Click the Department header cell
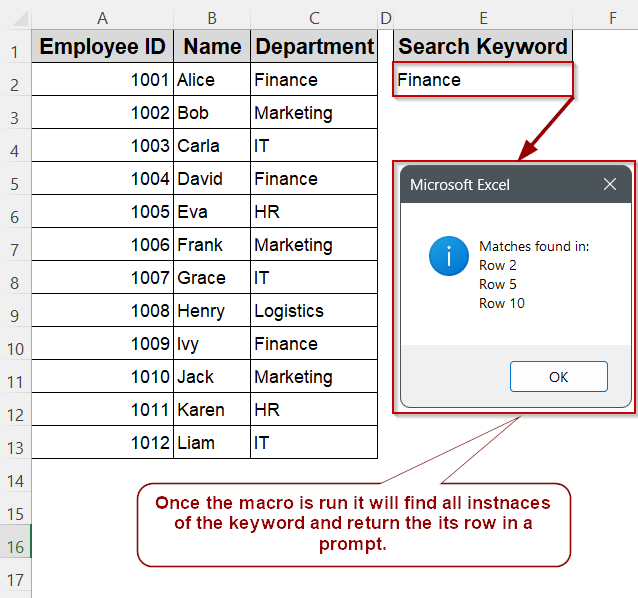This screenshot has width=638, height=598. [x=314, y=47]
